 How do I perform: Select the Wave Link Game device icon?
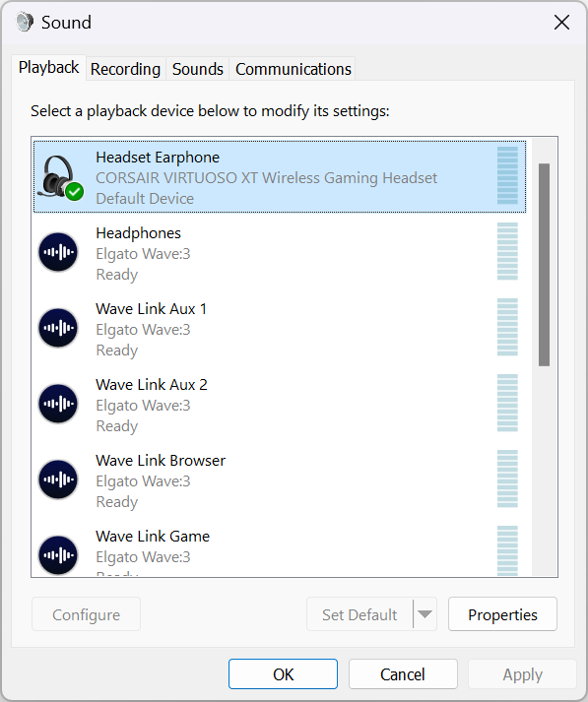58,554
